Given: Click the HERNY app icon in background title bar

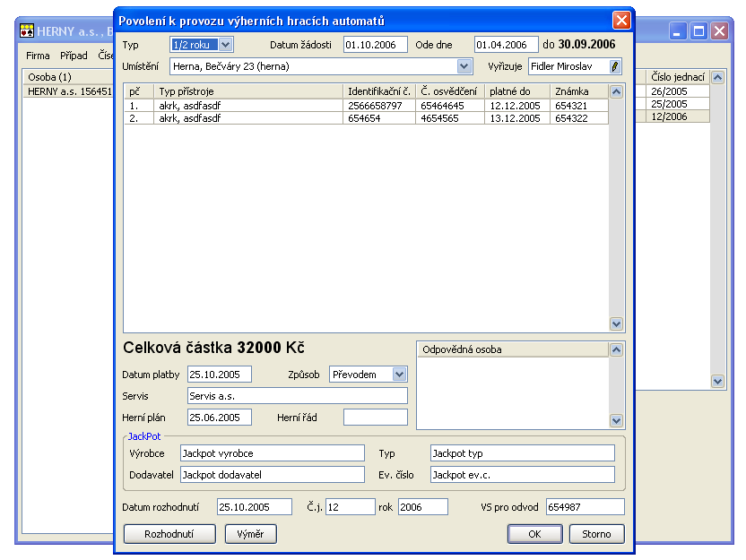Looking at the screenshot, I should tap(27, 30).
